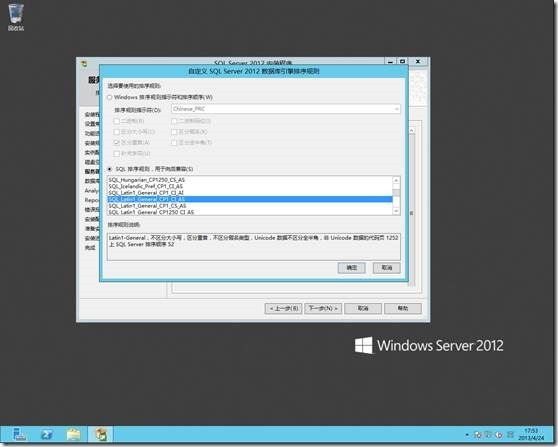Screen dimensions: 558x447
Task: Select SQL_Hungarian_CP1250_CS_AS in the list
Action: [250, 180]
